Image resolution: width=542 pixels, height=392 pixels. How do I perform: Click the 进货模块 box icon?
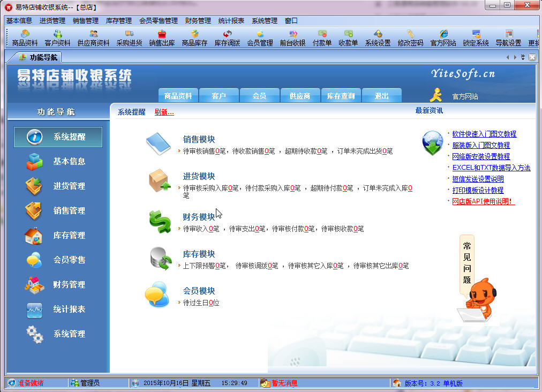(x=160, y=180)
